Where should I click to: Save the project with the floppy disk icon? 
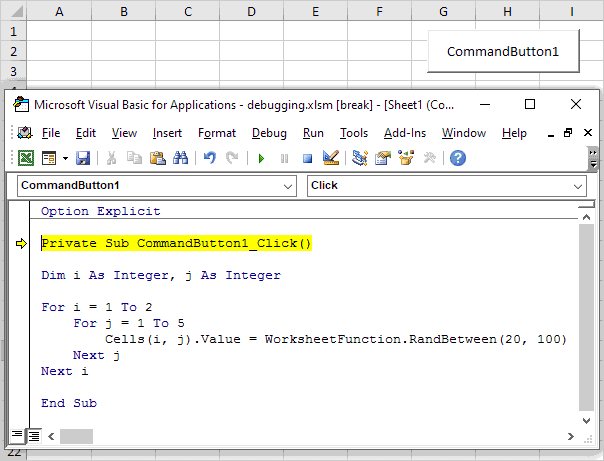click(83, 158)
